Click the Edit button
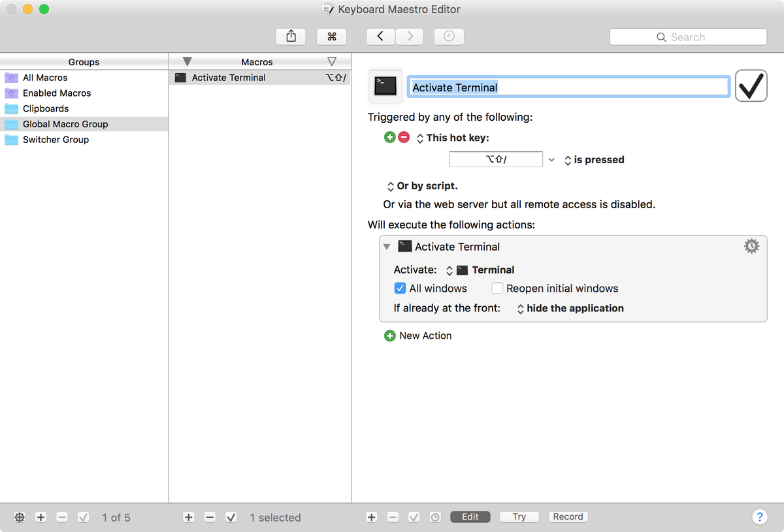784x532 pixels. click(470, 516)
